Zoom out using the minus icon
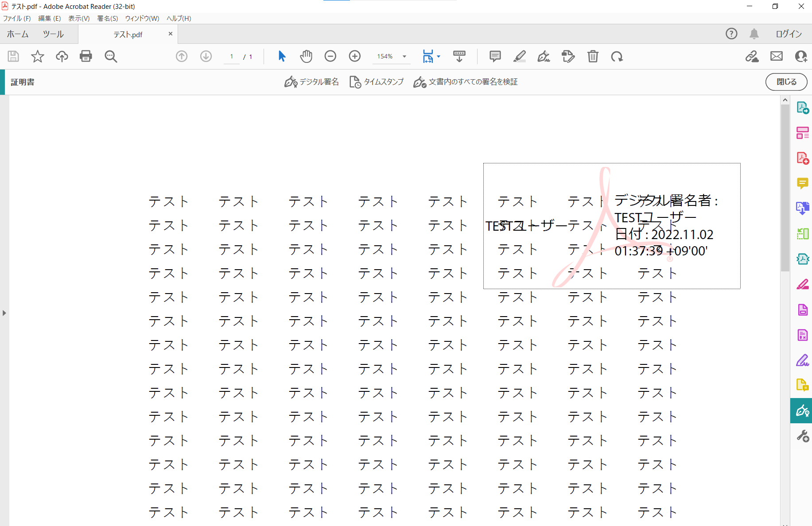 (x=330, y=56)
